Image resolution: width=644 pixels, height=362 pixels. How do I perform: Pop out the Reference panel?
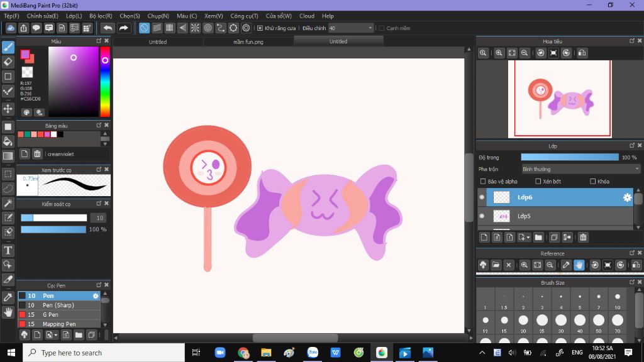click(x=631, y=253)
